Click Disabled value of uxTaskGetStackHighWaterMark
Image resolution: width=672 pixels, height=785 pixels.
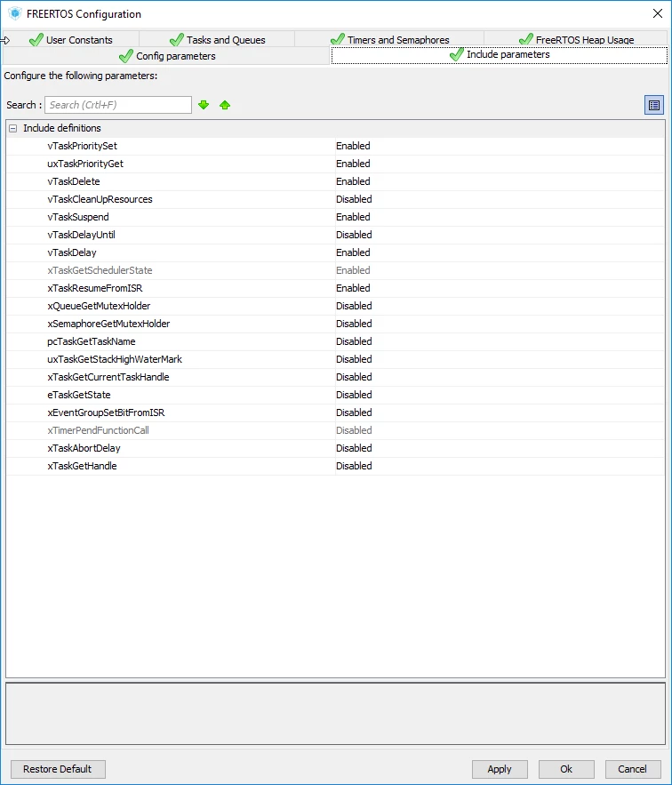pos(354,359)
